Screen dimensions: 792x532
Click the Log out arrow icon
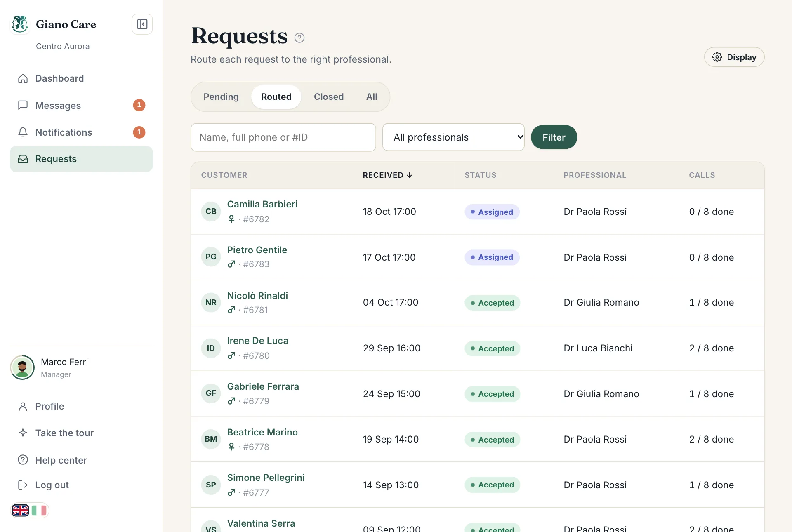click(23, 485)
